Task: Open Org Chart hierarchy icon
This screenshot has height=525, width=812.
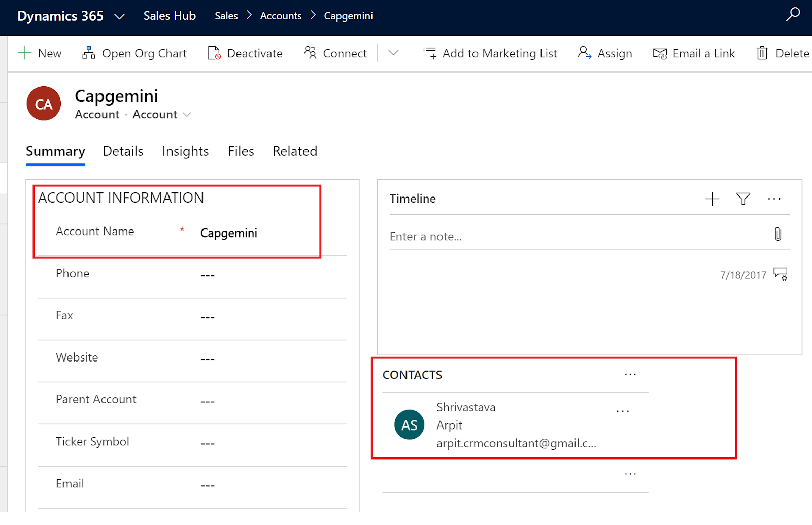Action: tap(89, 53)
